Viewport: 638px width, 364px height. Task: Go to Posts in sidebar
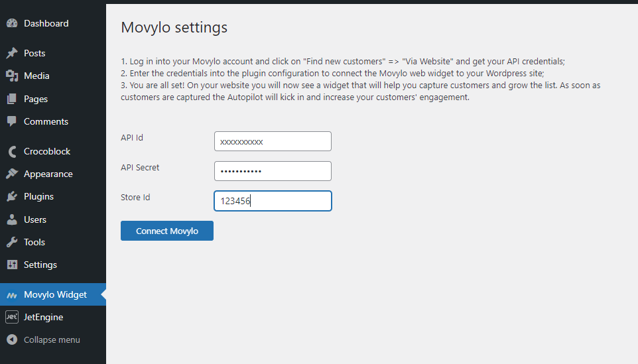tap(53, 53)
